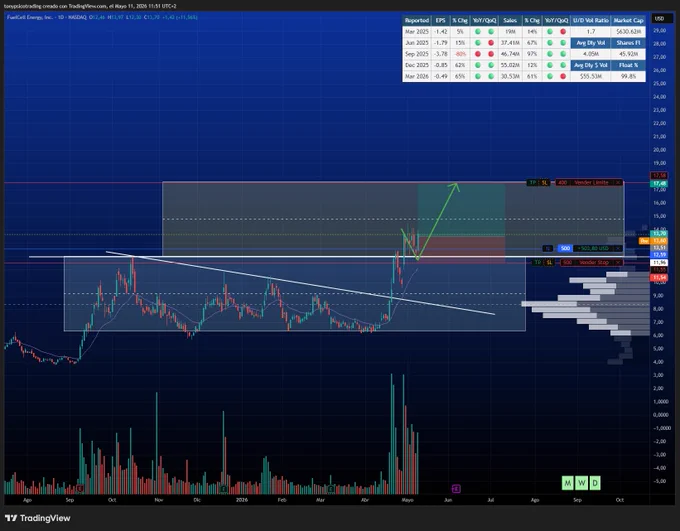The width and height of the screenshot is (680, 531).
Task: Click the 500 quantity on Vender Stop order
Action: [x=567, y=262]
